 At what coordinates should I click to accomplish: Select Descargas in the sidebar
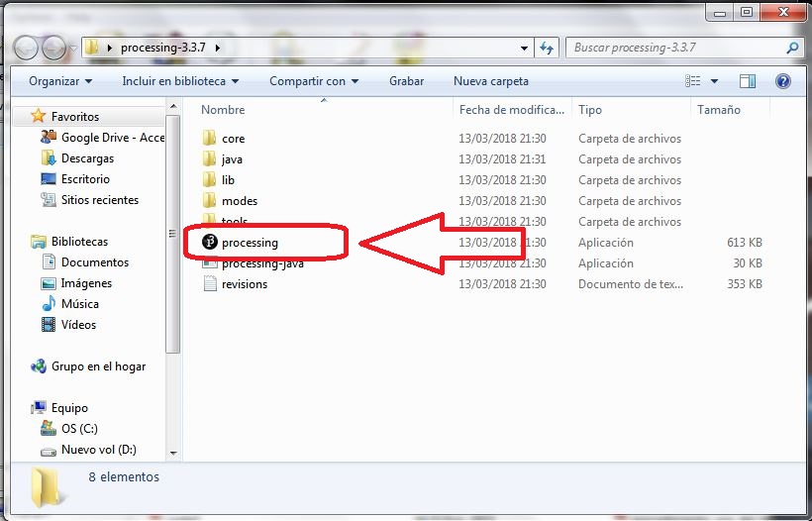pyautogui.click(x=87, y=158)
